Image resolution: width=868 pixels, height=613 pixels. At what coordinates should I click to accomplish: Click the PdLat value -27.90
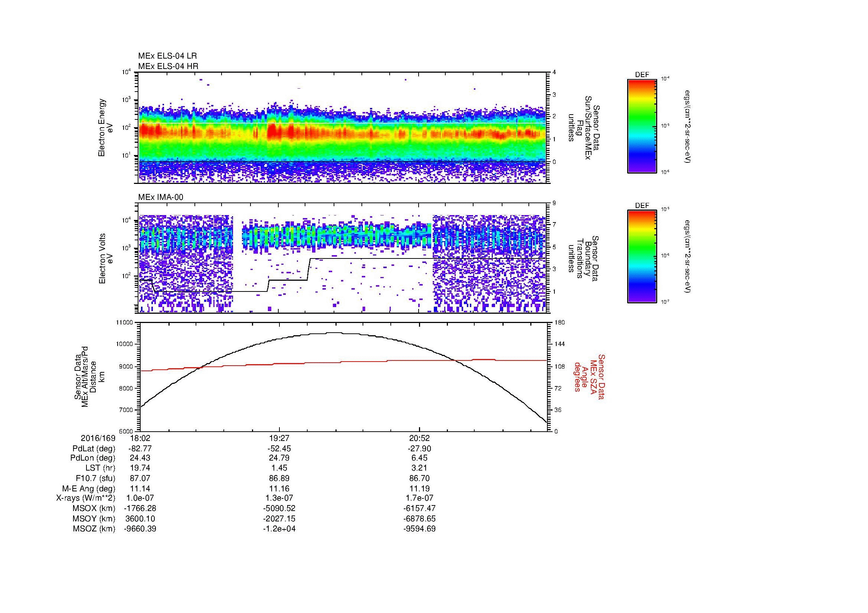[419, 449]
